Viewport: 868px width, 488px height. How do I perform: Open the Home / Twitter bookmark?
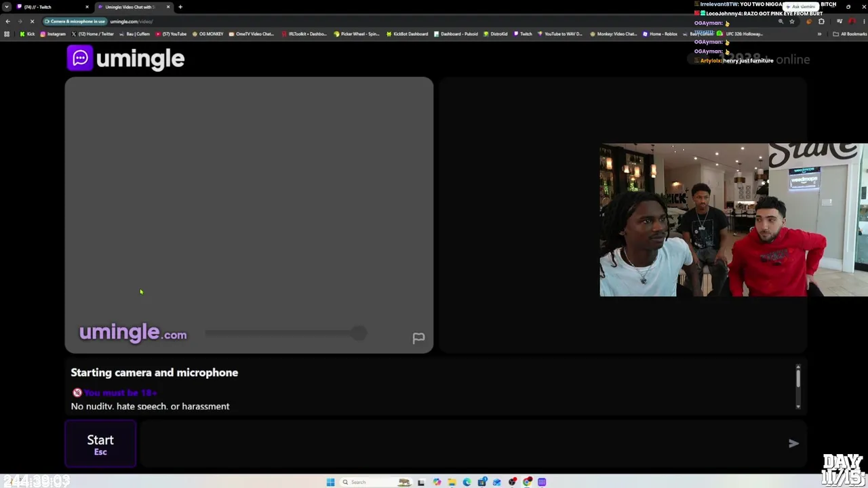coord(92,34)
